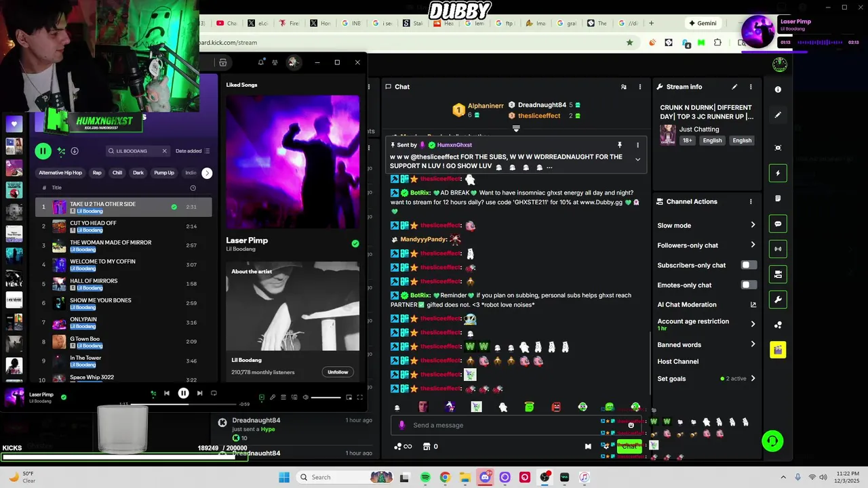Unfollow Lil Boodang artist
This screenshot has height=488, width=868.
[x=338, y=372]
